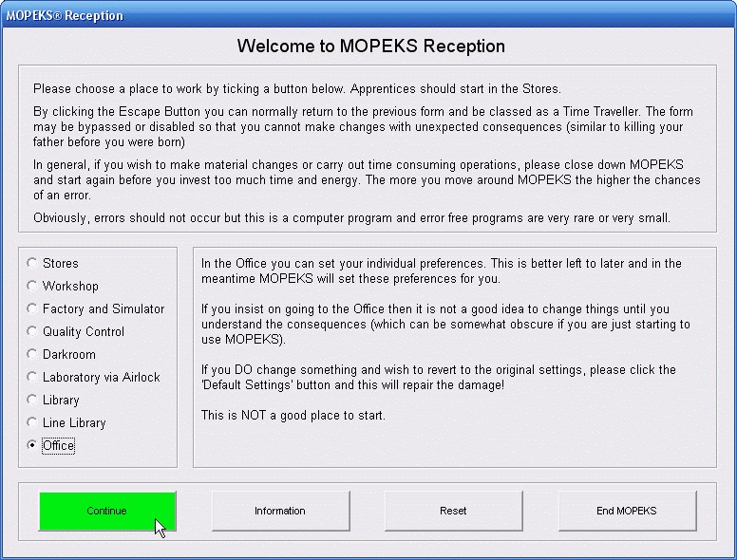Click the paragraph starting 'By clicking the Escape Button'
737x560 pixels.
[x=363, y=126]
